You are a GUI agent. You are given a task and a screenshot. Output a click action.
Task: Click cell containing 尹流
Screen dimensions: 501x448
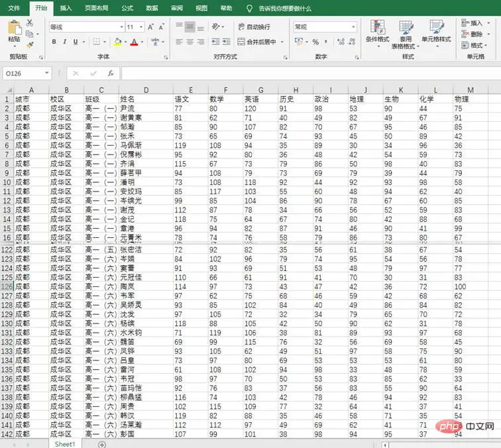[x=146, y=108]
